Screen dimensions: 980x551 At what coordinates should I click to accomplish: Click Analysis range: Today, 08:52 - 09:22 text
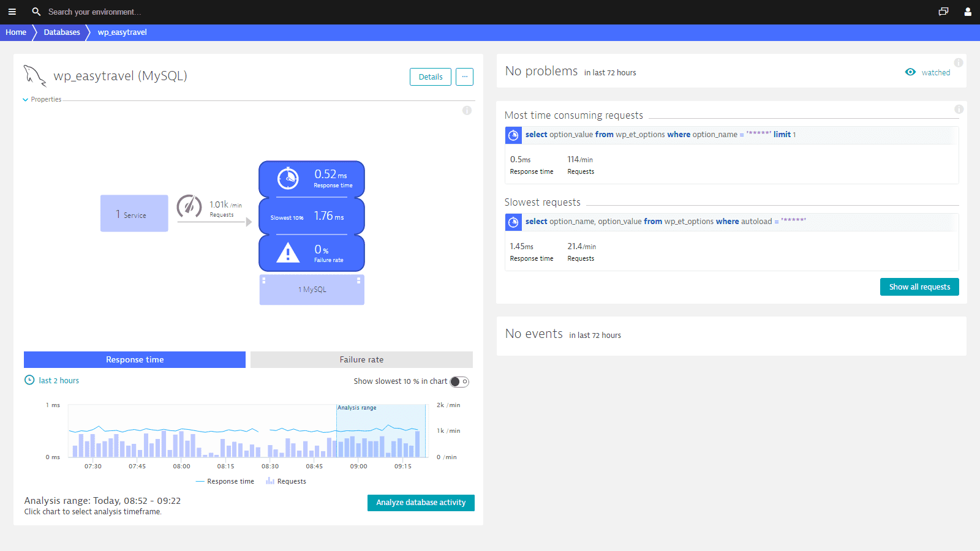[x=102, y=501]
